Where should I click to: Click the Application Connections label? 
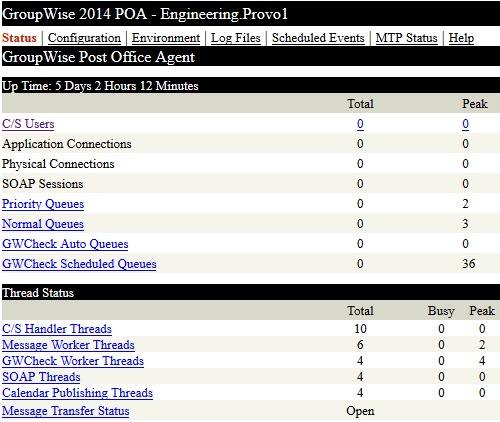click(67, 144)
